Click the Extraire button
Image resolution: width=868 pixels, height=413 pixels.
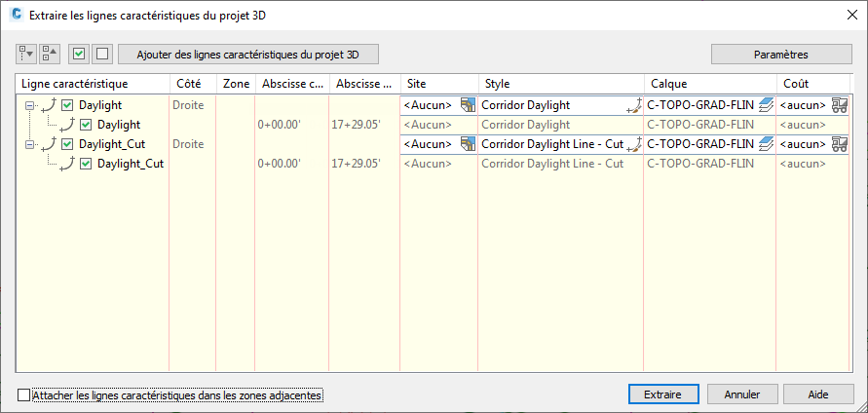[x=661, y=394]
